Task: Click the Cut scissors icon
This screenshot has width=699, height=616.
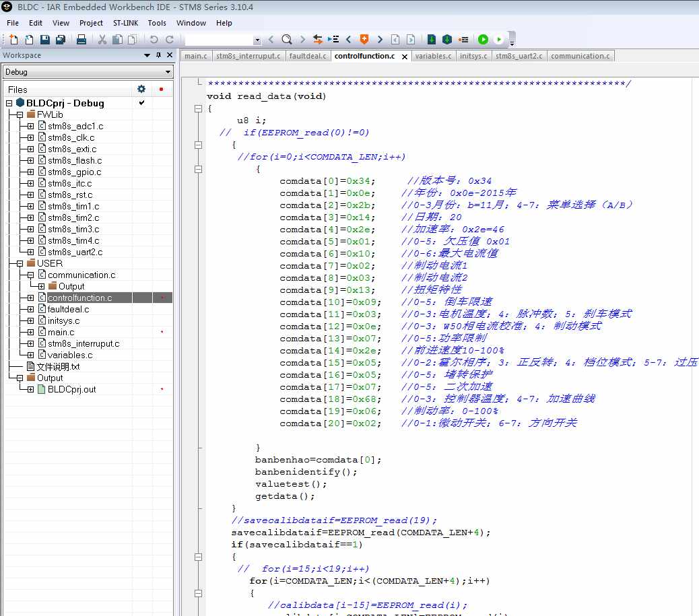Action: 102,40
